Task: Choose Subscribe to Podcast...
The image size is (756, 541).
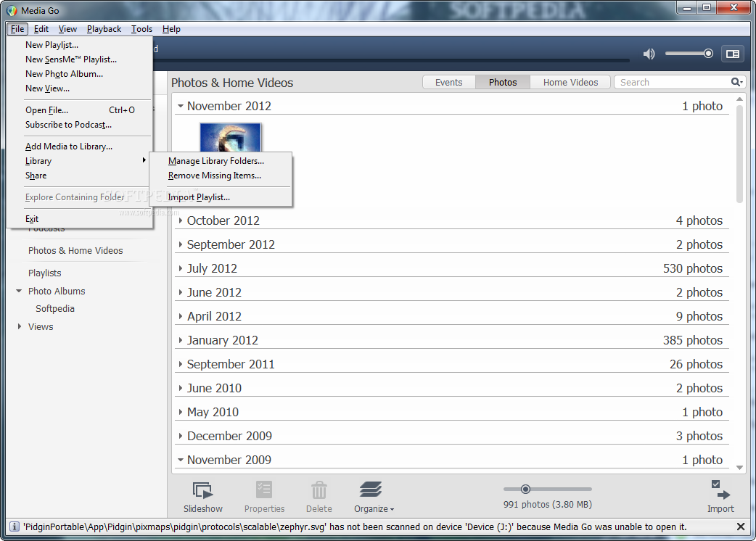Action: [x=80, y=124]
